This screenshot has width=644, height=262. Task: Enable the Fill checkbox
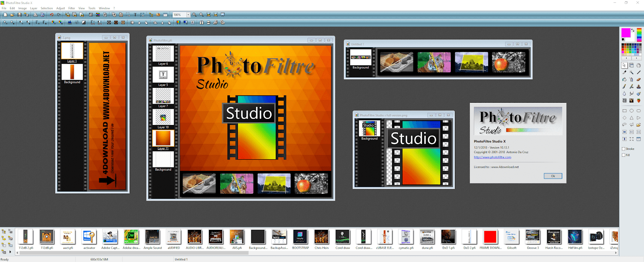pyautogui.click(x=623, y=155)
